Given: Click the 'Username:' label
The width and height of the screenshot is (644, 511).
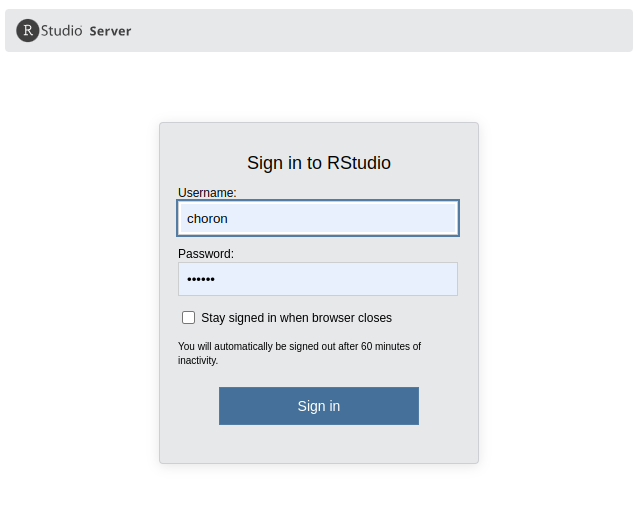Looking at the screenshot, I should (207, 193).
